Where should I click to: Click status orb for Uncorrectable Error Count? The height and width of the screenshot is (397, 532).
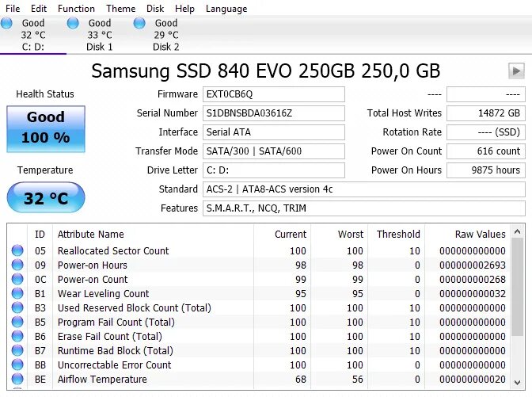17,365
